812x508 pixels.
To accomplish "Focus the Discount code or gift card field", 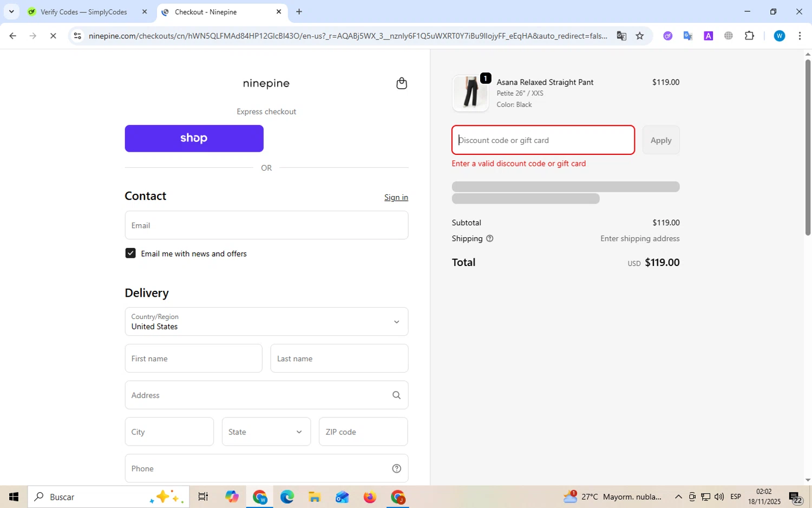I will coord(543,140).
